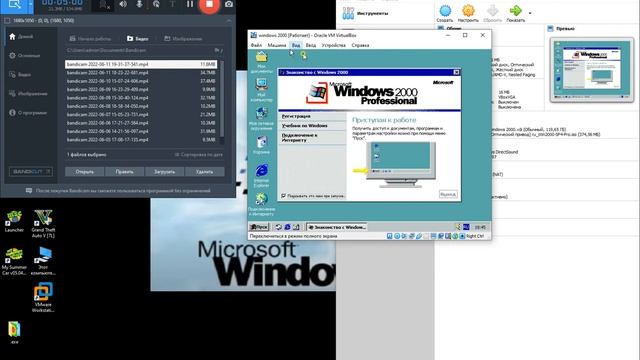This screenshot has height=360, width=640.
Task: Click Create icon in VirtualBox Manager toolbar
Action: [444, 13]
